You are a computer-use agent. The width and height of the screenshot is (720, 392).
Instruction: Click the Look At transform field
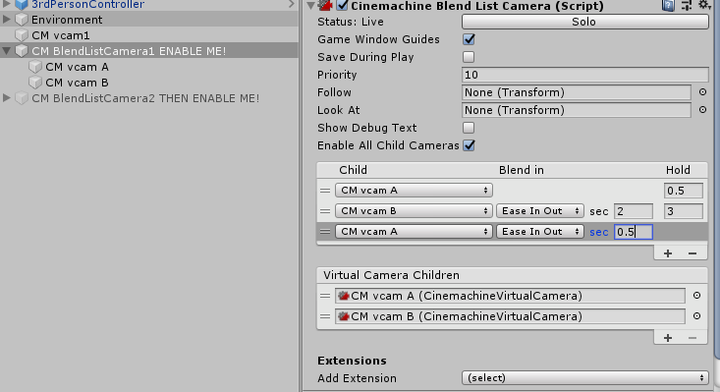point(576,110)
